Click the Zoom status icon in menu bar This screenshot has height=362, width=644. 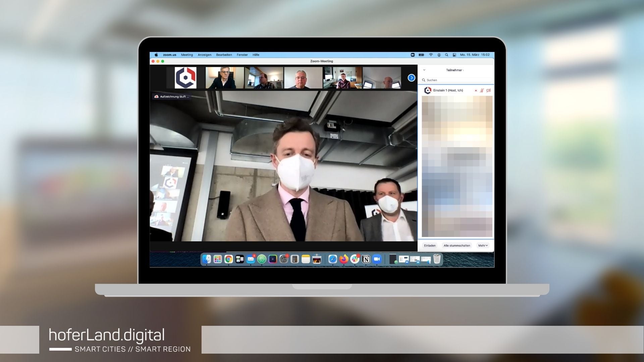413,55
